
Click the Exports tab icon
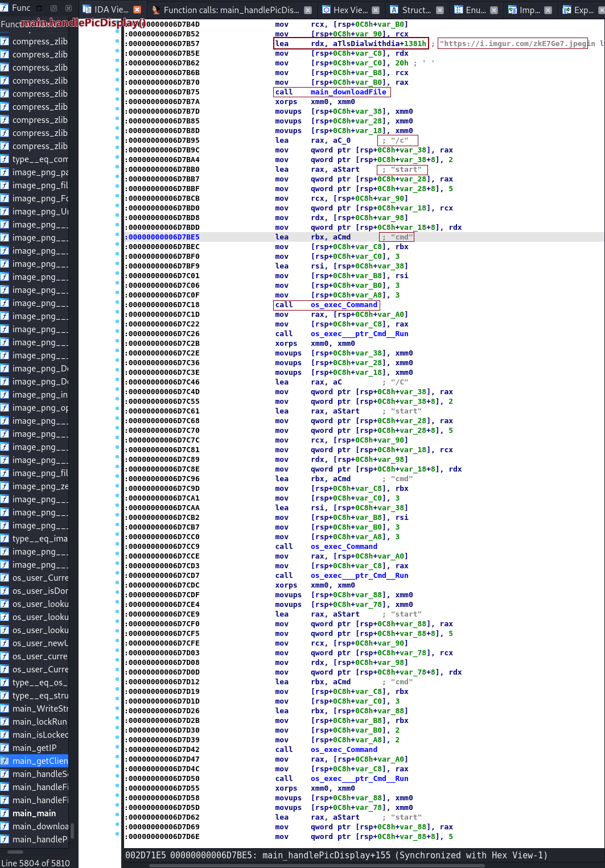click(567, 10)
